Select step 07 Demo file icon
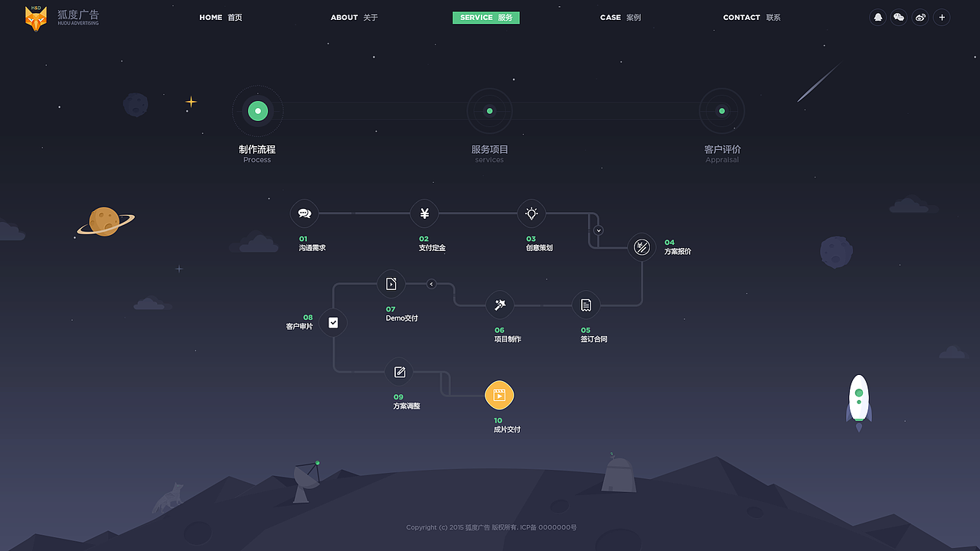Screen dimensions: 980x551 click(x=391, y=284)
